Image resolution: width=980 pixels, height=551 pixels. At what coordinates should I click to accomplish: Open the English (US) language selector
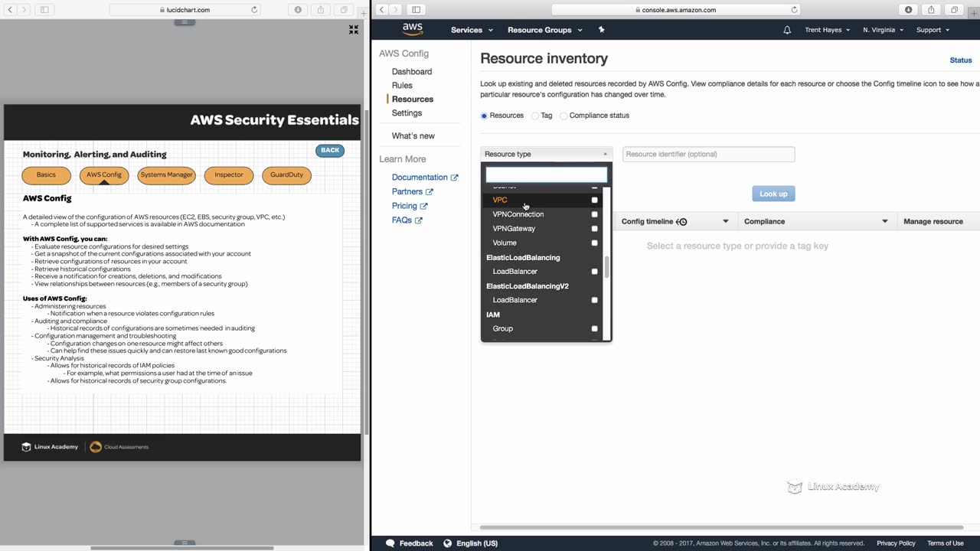(477, 543)
